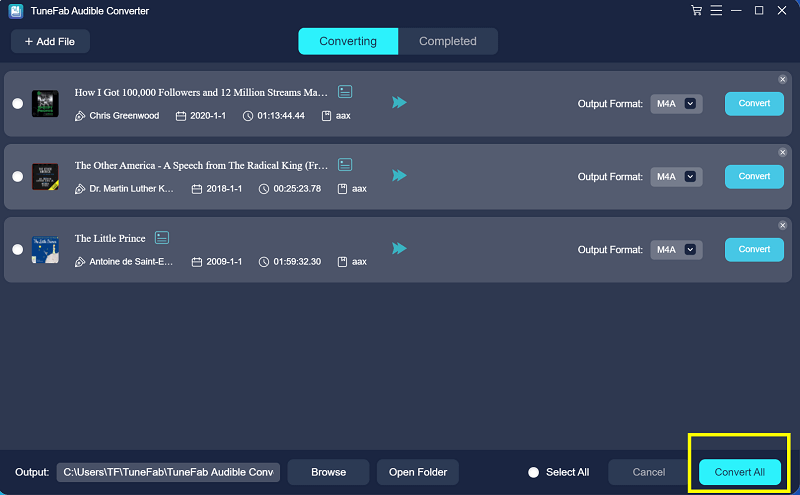Image resolution: width=800 pixels, height=495 pixels.
Task: Expand M4A format dropdown for The Other America
Action: point(677,176)
